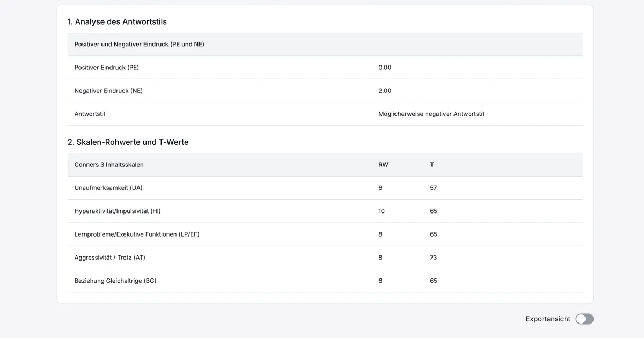Viewport: 644px width, 338px height.
Task: Select the Hyperaktivität/Impulsivität (HI) row label
Action: pos(118,211)
